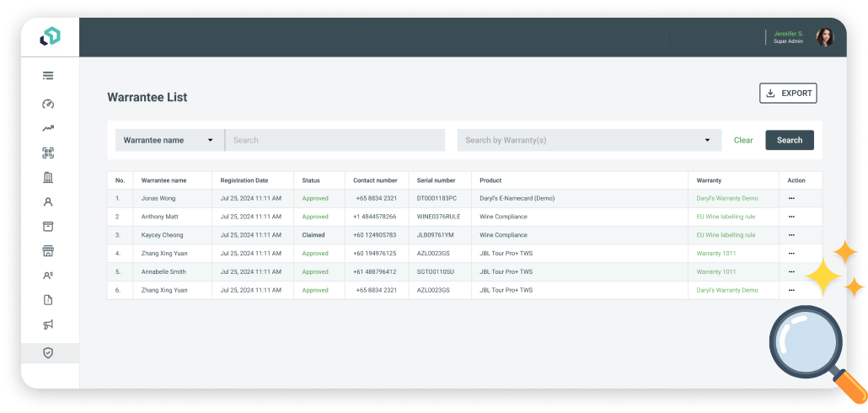Click the Warrantee name column header
This screenshot has height=413, width=868.
coord(163,180)
